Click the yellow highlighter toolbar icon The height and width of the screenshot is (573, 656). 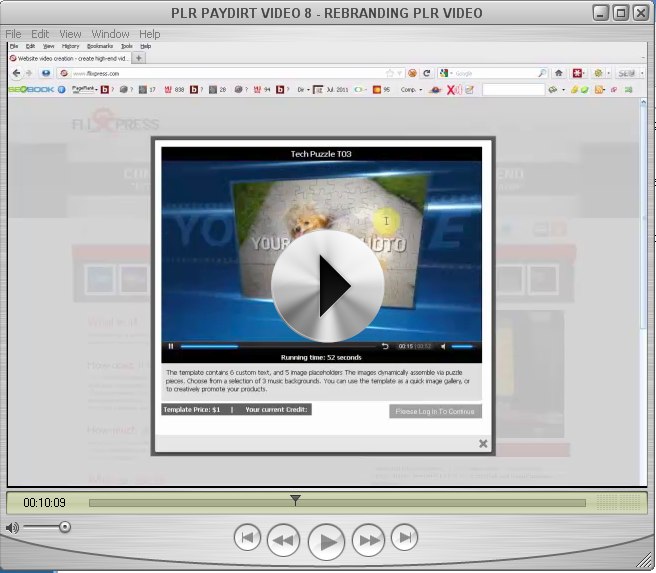click(574, 90)
